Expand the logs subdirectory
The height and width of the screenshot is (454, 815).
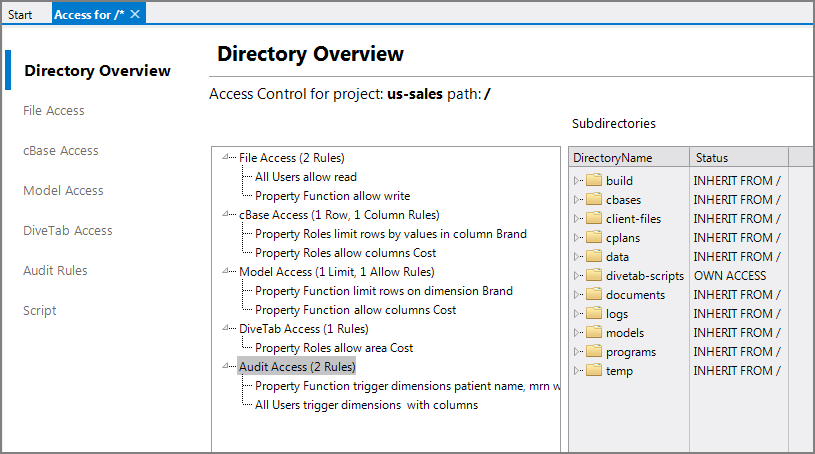576,313
